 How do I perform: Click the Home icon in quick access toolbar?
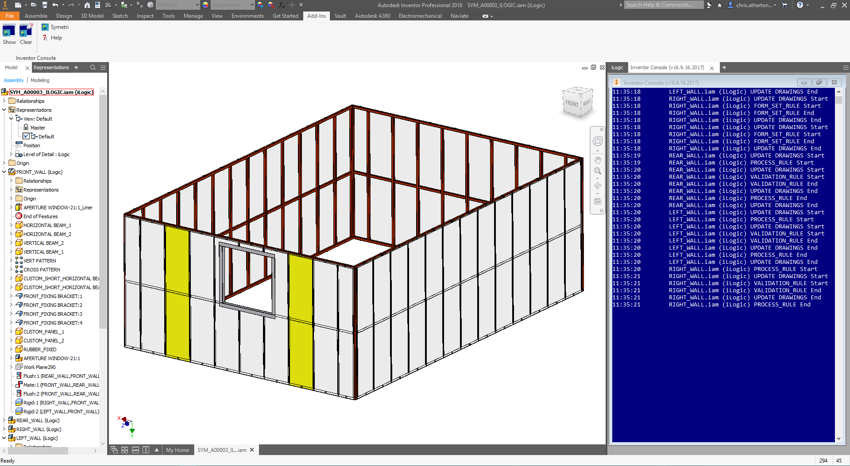point(87,5)
